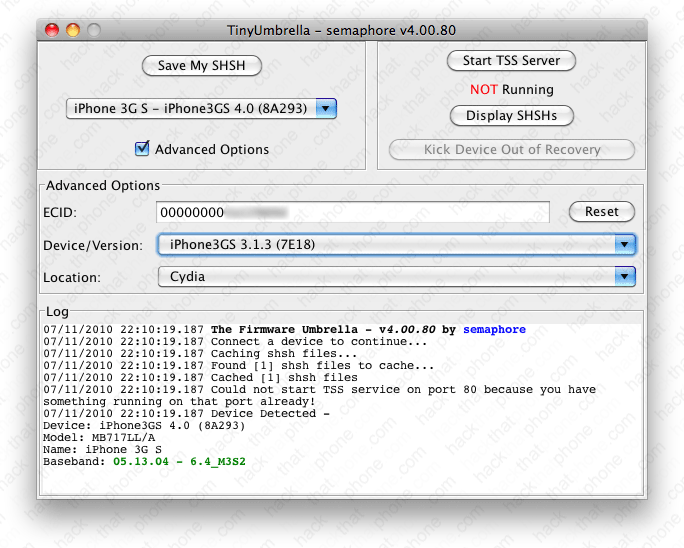Minimize window using the yellow button
This screenshot has height=548, width=684.
(x=73, y=30)
